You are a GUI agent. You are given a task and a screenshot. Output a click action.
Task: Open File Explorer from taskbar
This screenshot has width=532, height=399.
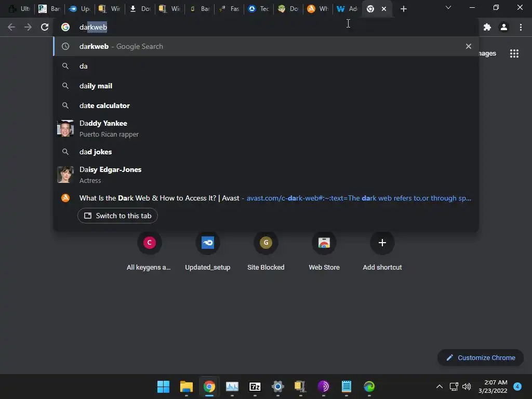click(x=187, y=387)
